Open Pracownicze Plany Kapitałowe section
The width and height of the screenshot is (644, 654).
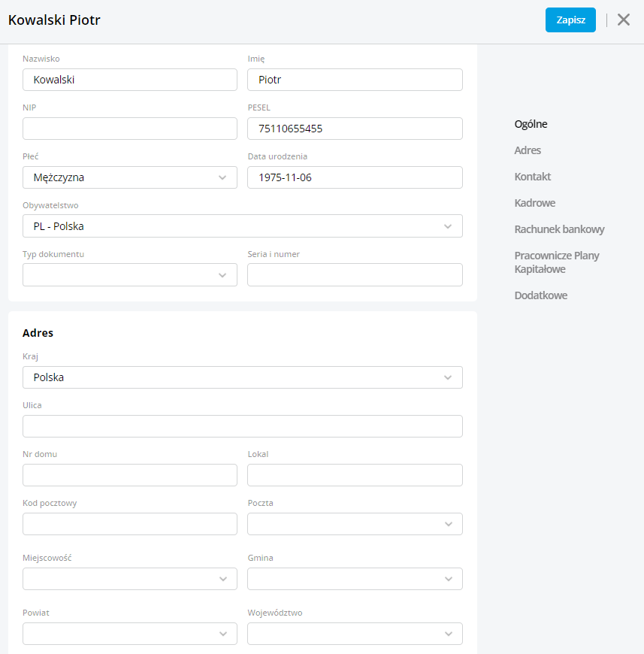tap(556, 262)
